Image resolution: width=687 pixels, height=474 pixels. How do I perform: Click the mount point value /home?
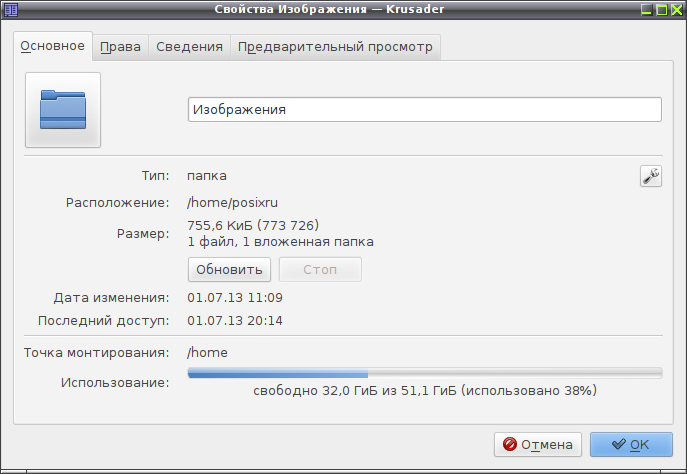pos(207,353)
